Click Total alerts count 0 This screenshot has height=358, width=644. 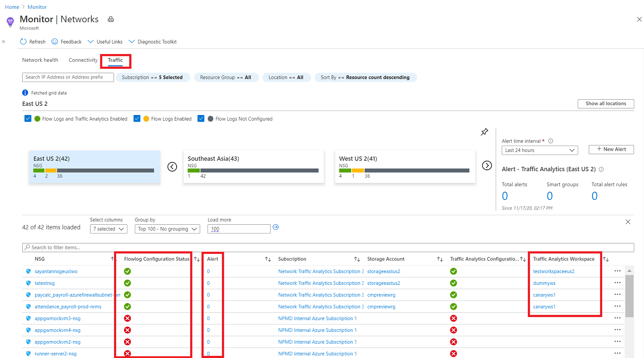505,196
